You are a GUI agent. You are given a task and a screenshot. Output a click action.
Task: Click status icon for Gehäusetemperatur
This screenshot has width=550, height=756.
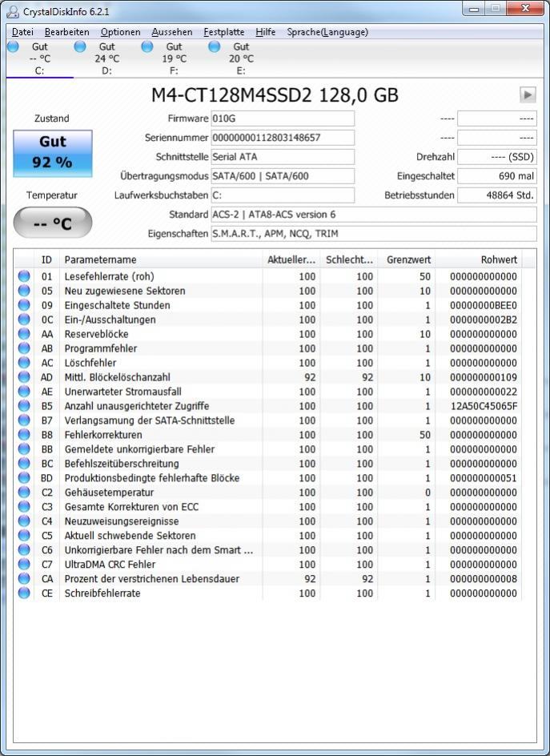pyautogui.click(x=24, y=493)
